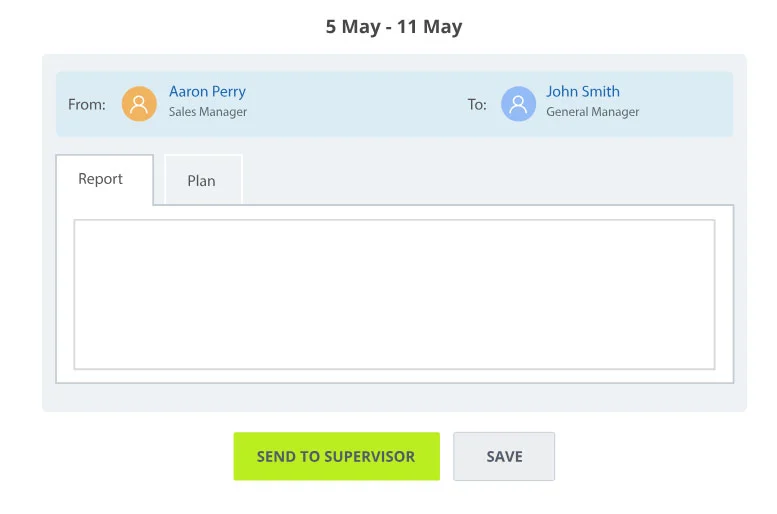Click the Sales Manager job title
Image resolution: width=777 pixels, height=514 pixels.
pyautogui.click(x=208, y=112)
